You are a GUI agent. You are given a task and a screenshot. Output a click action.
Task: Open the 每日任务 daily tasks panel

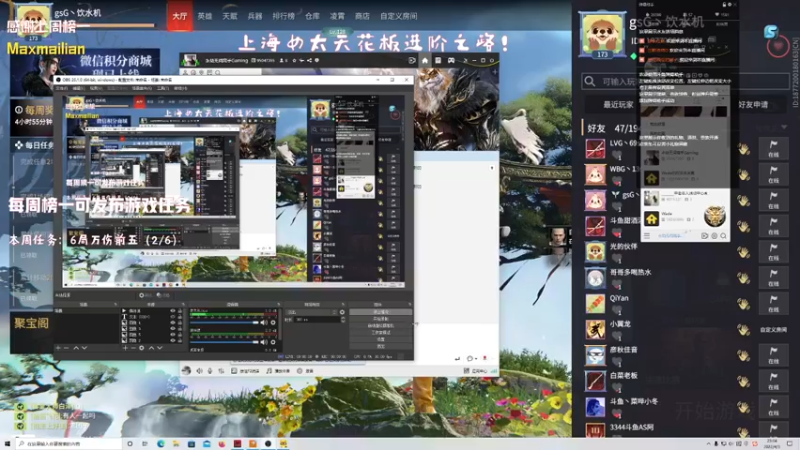tap(34, 145)
